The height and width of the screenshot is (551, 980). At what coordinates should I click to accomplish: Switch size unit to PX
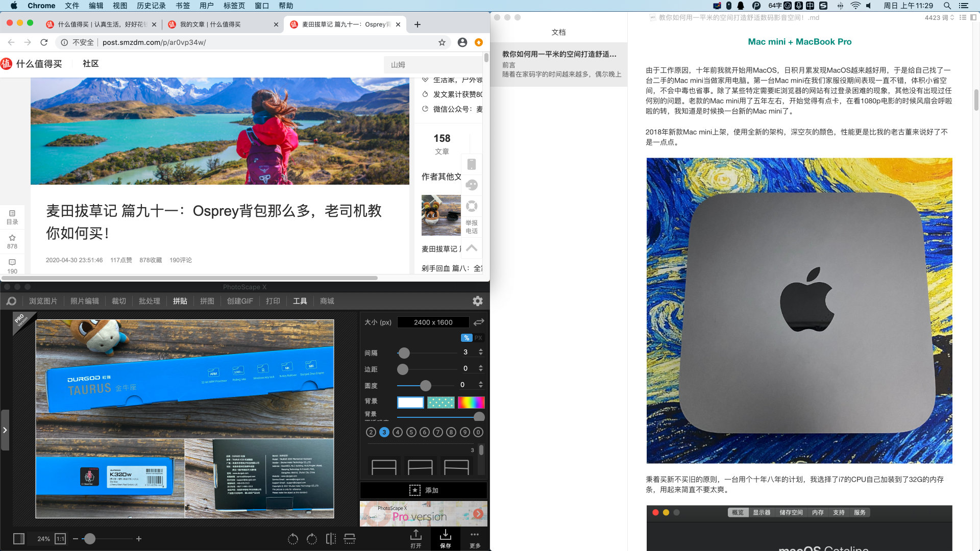tap(478, 338)
